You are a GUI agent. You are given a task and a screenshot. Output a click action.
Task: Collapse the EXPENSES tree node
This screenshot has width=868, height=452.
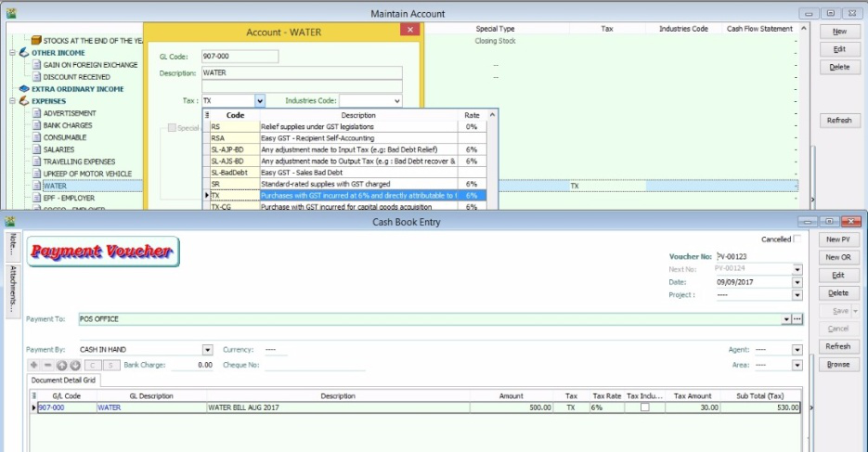point(12,100)
